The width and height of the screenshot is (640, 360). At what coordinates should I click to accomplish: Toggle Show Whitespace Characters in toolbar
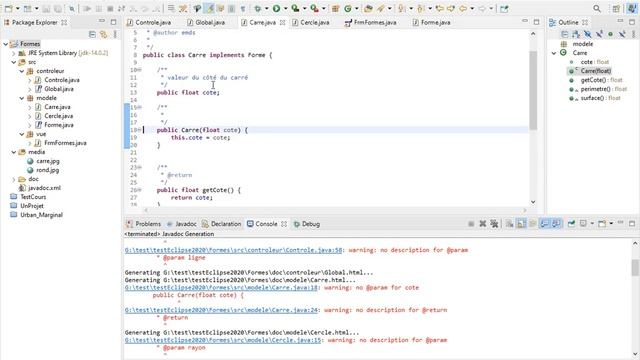tap(243, 9)
